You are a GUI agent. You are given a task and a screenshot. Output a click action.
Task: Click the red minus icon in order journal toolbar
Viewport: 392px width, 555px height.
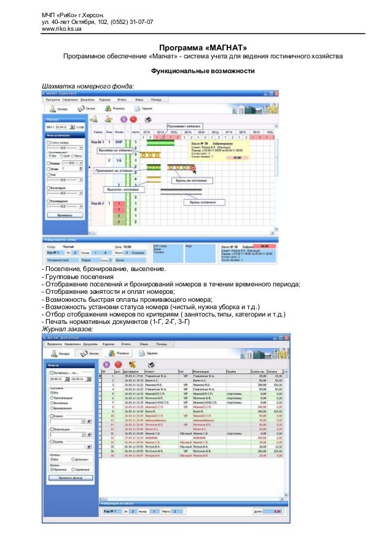pos(118,364)
